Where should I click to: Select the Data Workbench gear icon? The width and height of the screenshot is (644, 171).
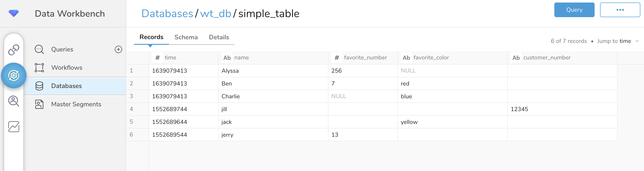[x=14, y=75]
